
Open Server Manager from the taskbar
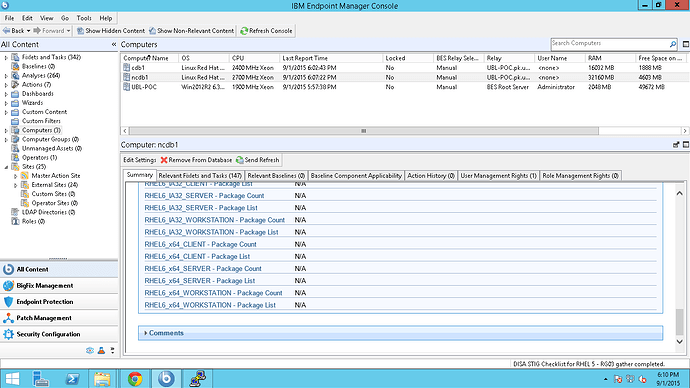click(x=40, y=379)
